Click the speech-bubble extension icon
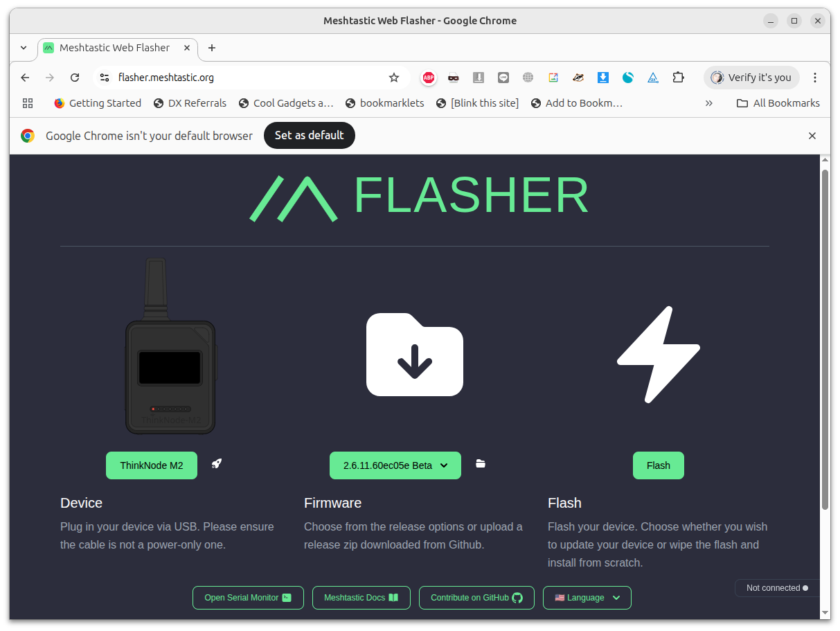The image size is (840, 631). coord(503,78)
